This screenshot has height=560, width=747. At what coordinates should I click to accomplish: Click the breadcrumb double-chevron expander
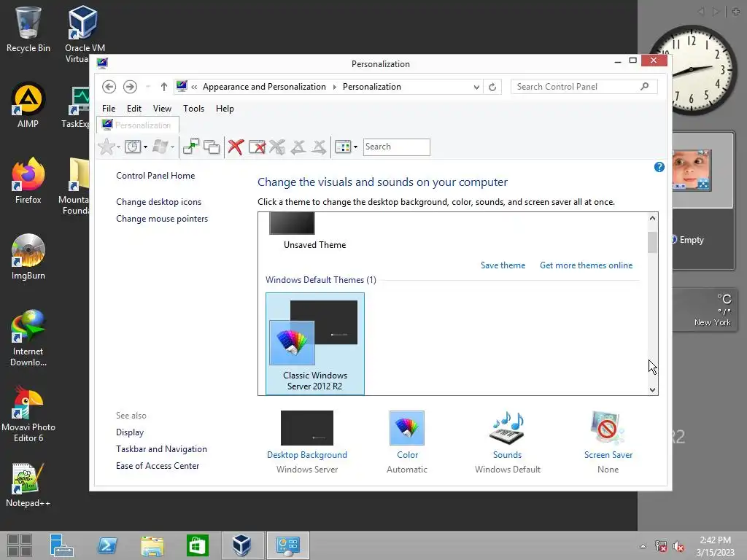[194, 87]
